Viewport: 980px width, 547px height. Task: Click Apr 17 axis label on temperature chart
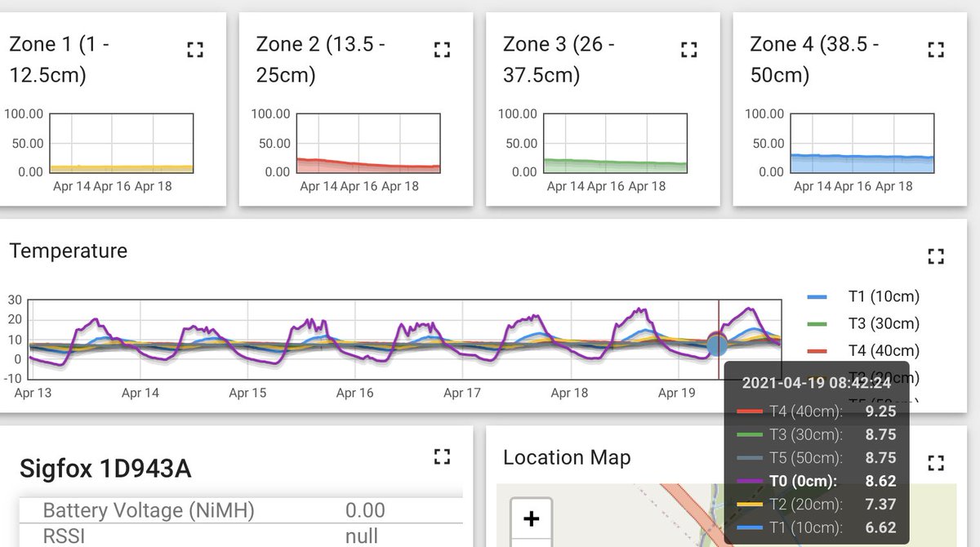[x=461, y=393]
